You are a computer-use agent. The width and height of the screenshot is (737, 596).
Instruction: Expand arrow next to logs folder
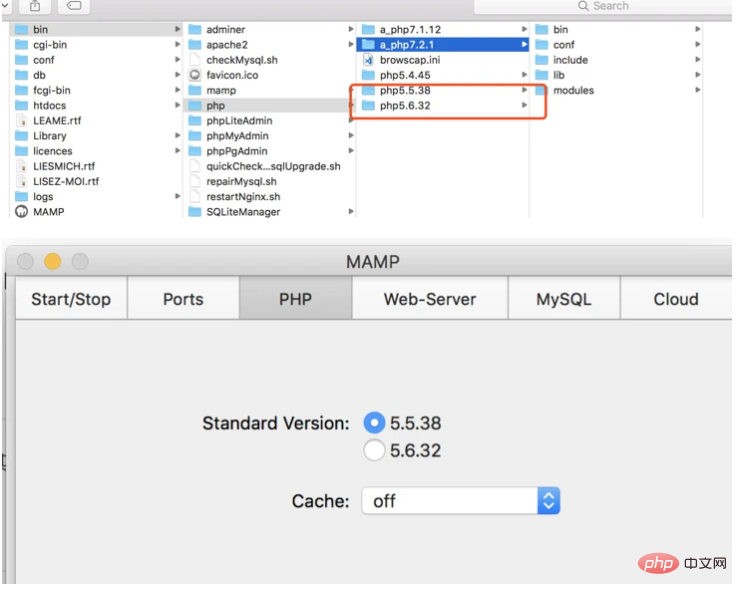(x=177, y=196)
